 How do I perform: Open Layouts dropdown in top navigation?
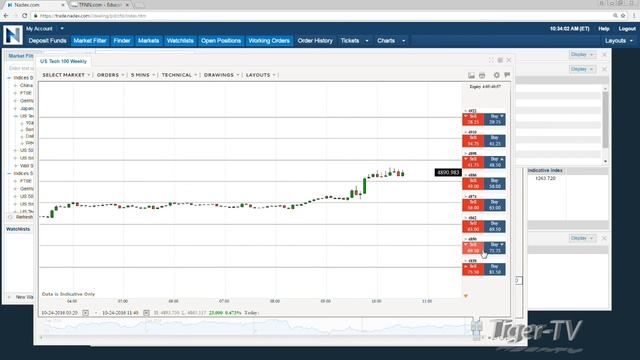[619, 41]
